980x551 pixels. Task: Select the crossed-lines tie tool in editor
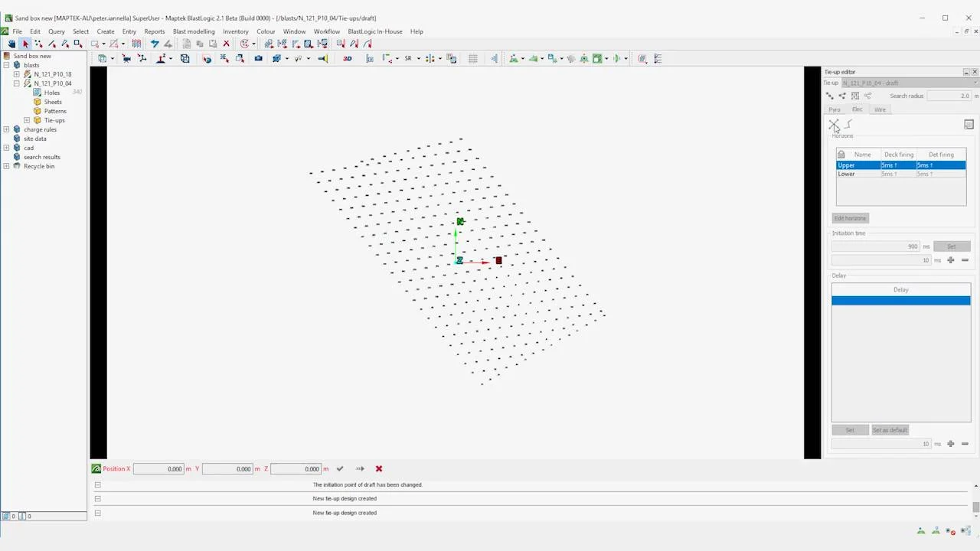pos(834,124)
